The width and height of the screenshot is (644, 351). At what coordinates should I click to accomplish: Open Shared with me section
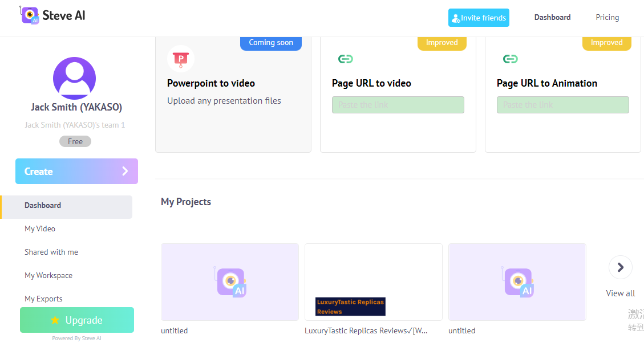51,252
